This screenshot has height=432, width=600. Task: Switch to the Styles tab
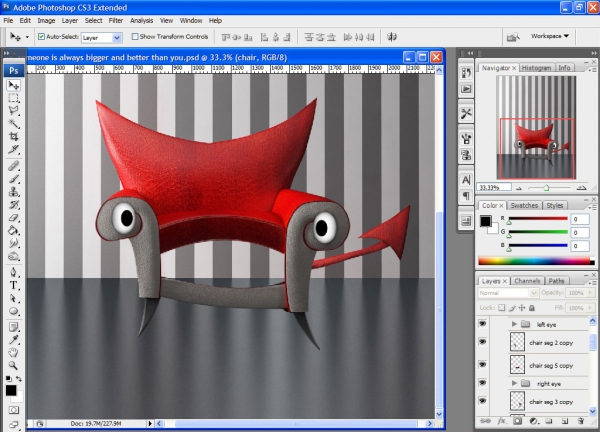tap(554, 205)
